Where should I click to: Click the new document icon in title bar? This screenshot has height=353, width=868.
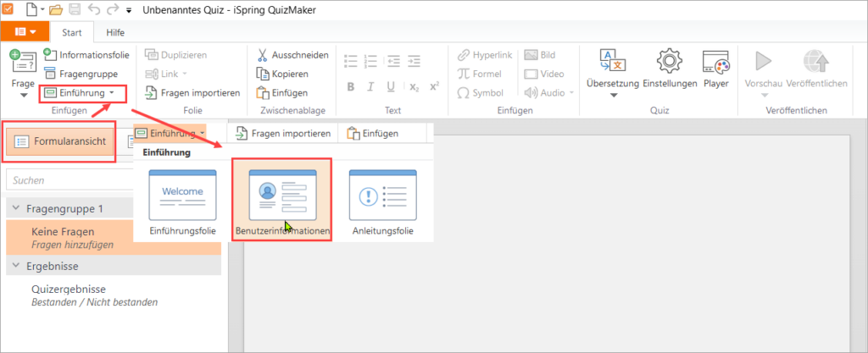pyautogui.click(x=31, y=9)
